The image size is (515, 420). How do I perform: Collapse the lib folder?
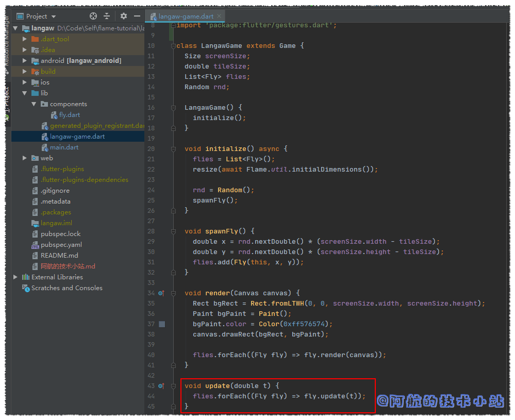point(24,93)
